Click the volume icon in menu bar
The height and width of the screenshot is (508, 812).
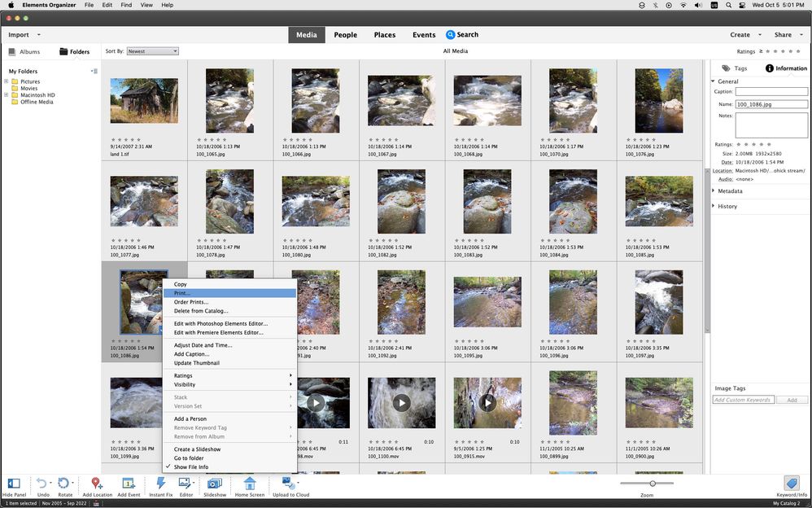point(698,5)
